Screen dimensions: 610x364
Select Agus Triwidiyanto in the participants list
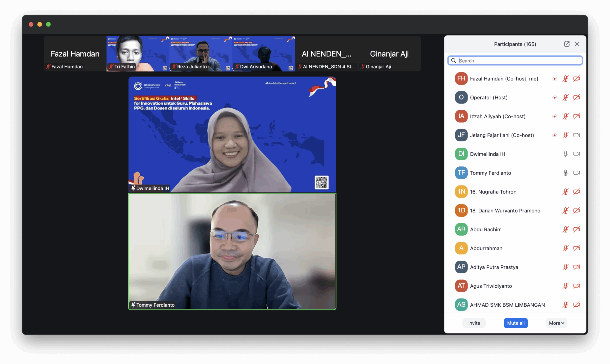pos(491,286)
